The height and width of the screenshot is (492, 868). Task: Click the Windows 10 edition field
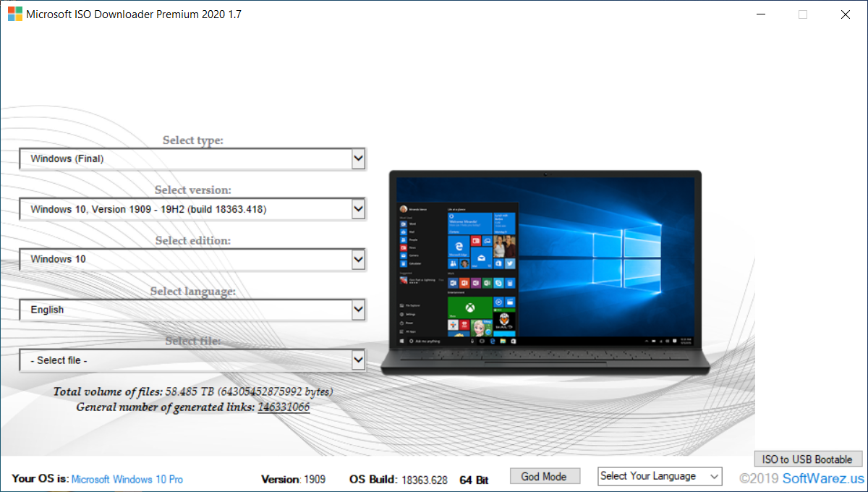[x=192, y=259]
